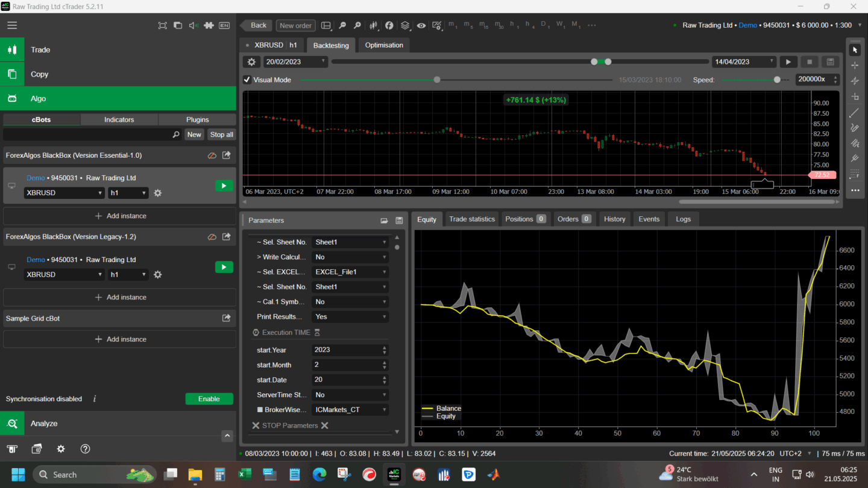Image resolution: width=868 pixels, height=488 pixels.
Task: Open the hamburger main menu
Action: [12, 25]
